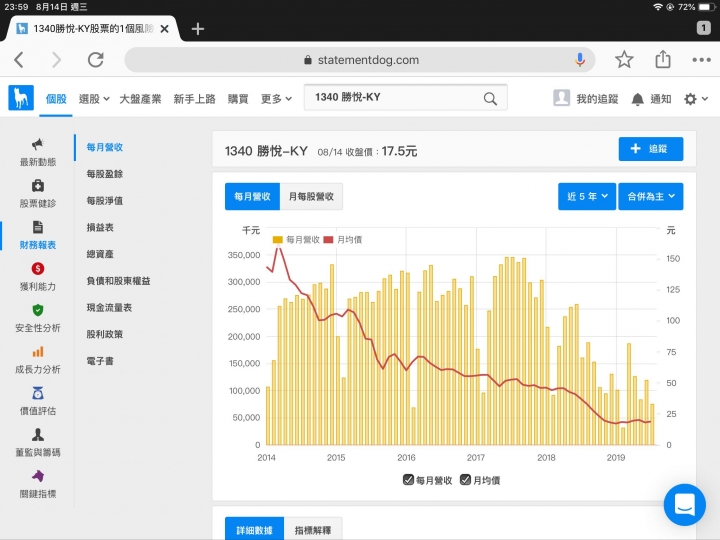Open 成長力分析 bar chart section
Image resolution: width=720 pixels, height=540 pixels.
coord(38,360)
